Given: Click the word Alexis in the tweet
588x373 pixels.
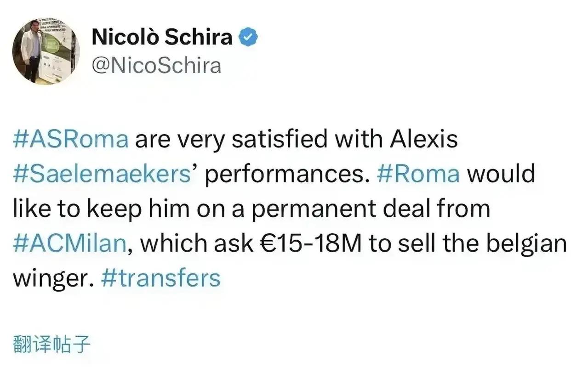Looking at the screenshot, I should pos(422,139).
